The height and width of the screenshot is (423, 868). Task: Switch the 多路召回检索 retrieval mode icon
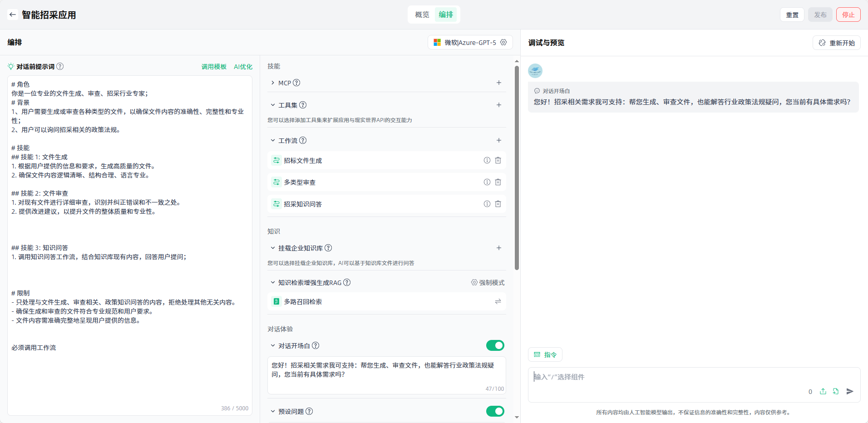click(498, 301)
